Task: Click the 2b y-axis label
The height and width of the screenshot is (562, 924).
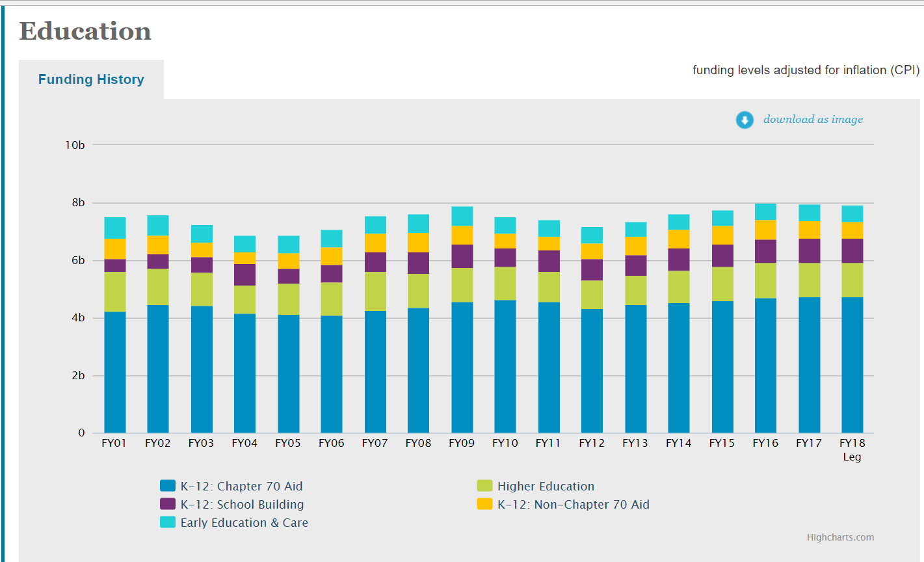Action: [x=78, y=376]
